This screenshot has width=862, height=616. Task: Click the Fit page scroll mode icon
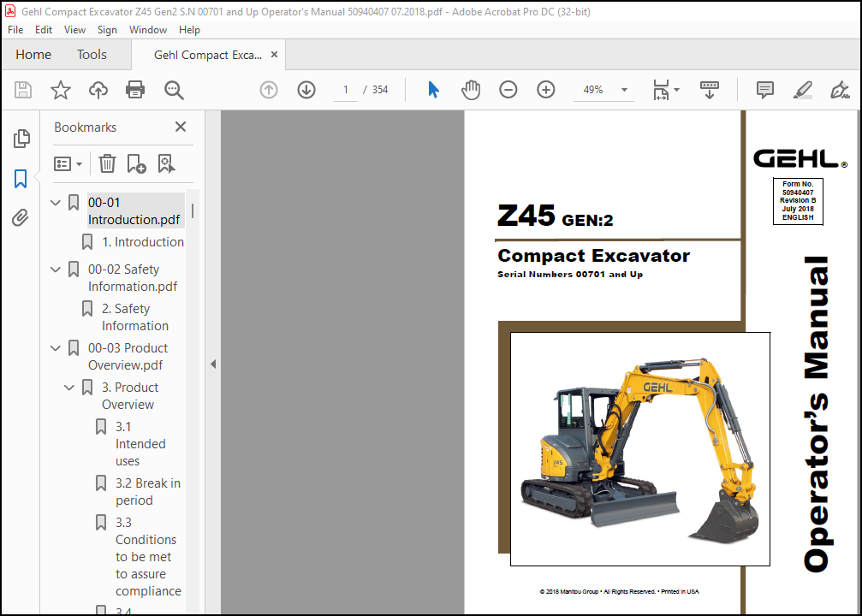(661, 90)
